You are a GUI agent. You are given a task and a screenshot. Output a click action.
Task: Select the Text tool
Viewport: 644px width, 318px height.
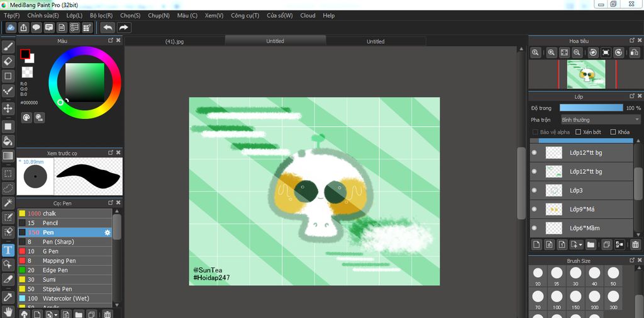tap(8, 250)
